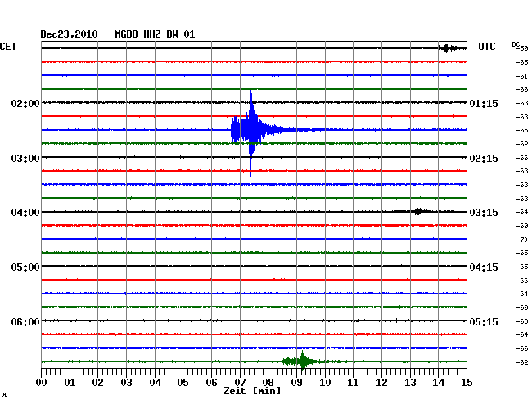Select the station label MGBB HHZ BW 01

pyautogui.click(x=155, y=34)
